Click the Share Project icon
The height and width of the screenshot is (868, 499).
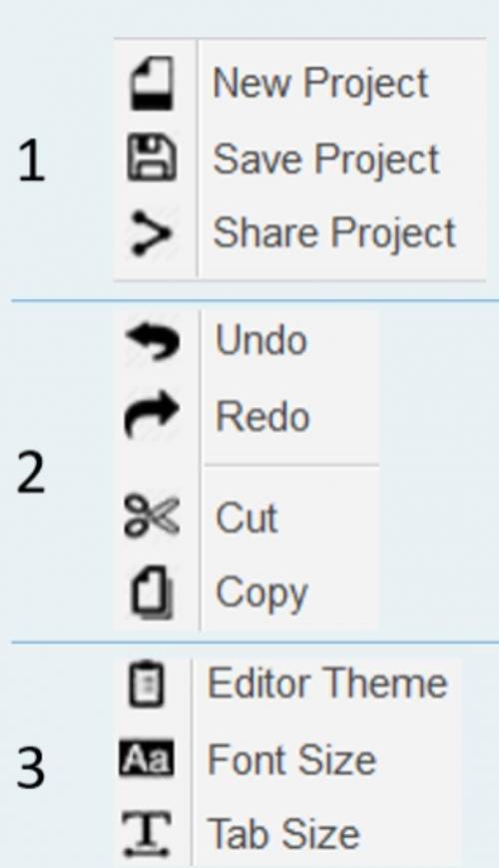click(x=150, y=233)
